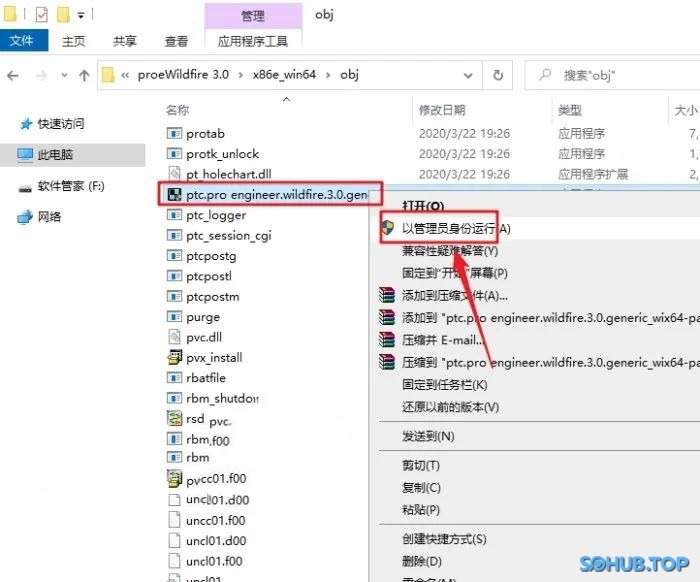Open the 软件管家 (F:) drive
Screen dimensions: 700x582
click(x=71, y=186)
